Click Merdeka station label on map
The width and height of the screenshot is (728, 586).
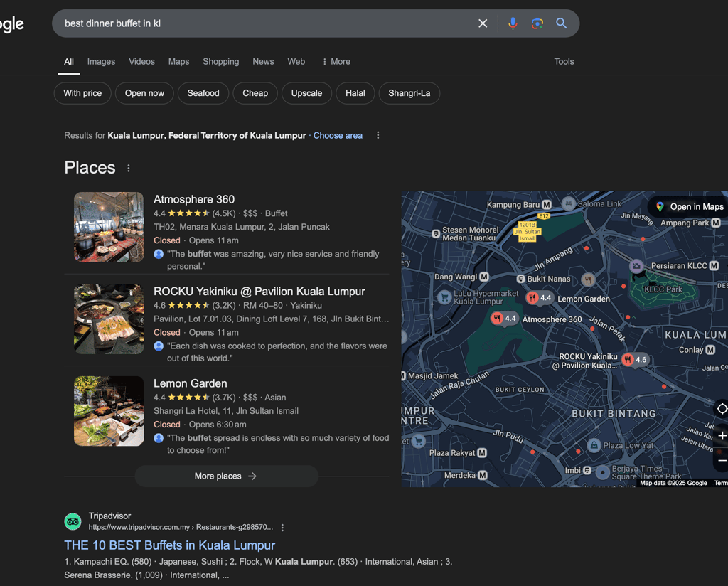tap(460, 475)
